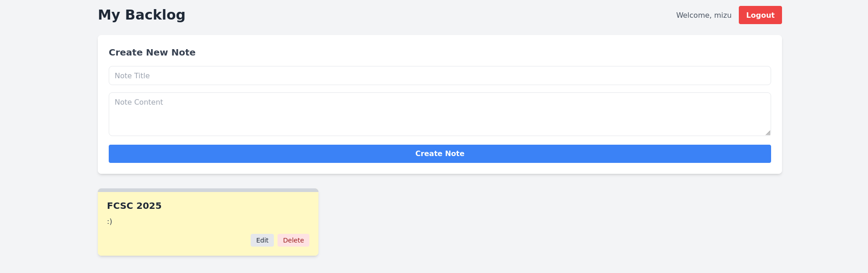The height and width of the screenshot is (273, 868).
Task: Click the gray bar atop the note card
Action: click(208, 190)
